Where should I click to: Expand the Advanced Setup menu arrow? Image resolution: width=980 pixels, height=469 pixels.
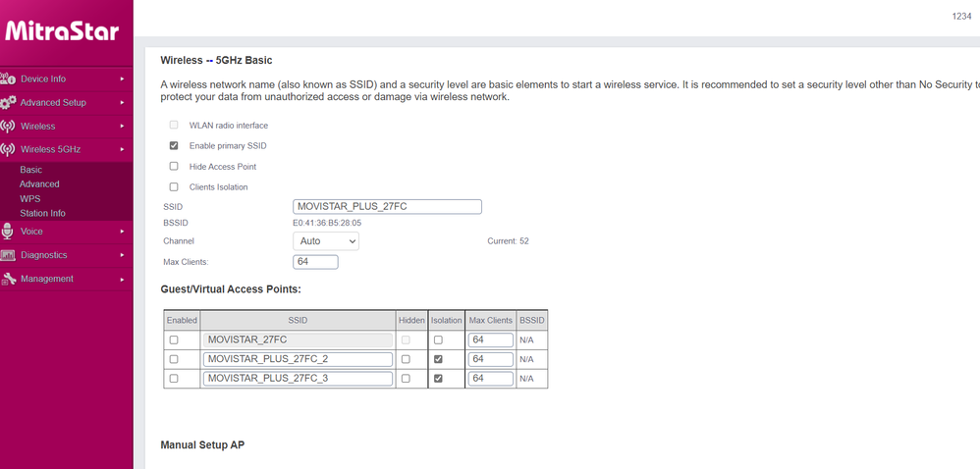click(123, 102)
